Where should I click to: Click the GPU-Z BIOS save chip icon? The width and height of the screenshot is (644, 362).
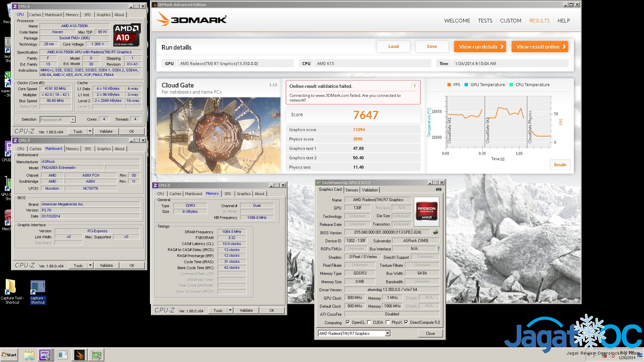tap(436, 232)
